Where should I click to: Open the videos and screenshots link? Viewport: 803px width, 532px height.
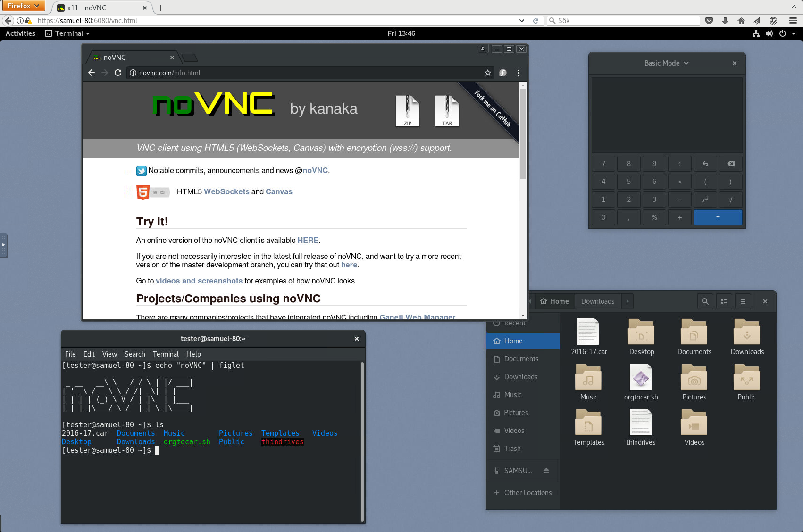199,281
